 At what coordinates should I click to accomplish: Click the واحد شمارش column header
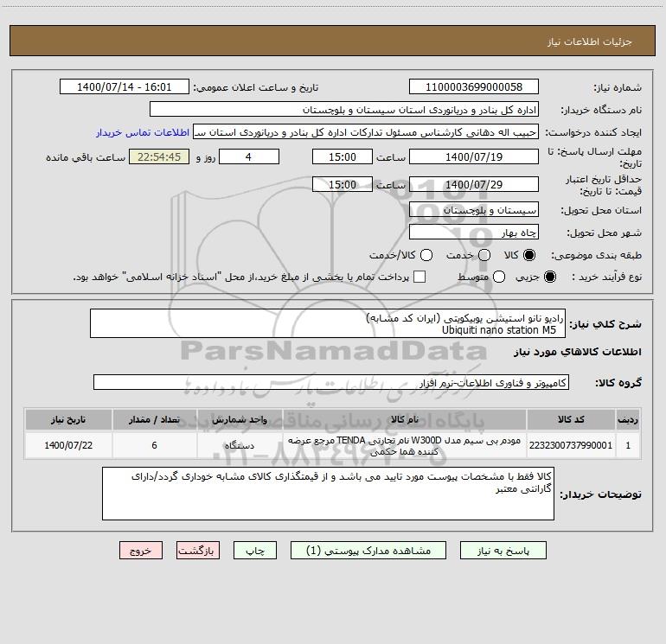click(240, 419)
